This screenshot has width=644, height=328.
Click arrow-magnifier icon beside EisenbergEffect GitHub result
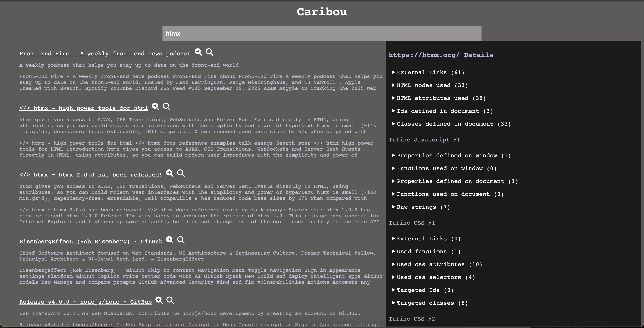point(170,240)
